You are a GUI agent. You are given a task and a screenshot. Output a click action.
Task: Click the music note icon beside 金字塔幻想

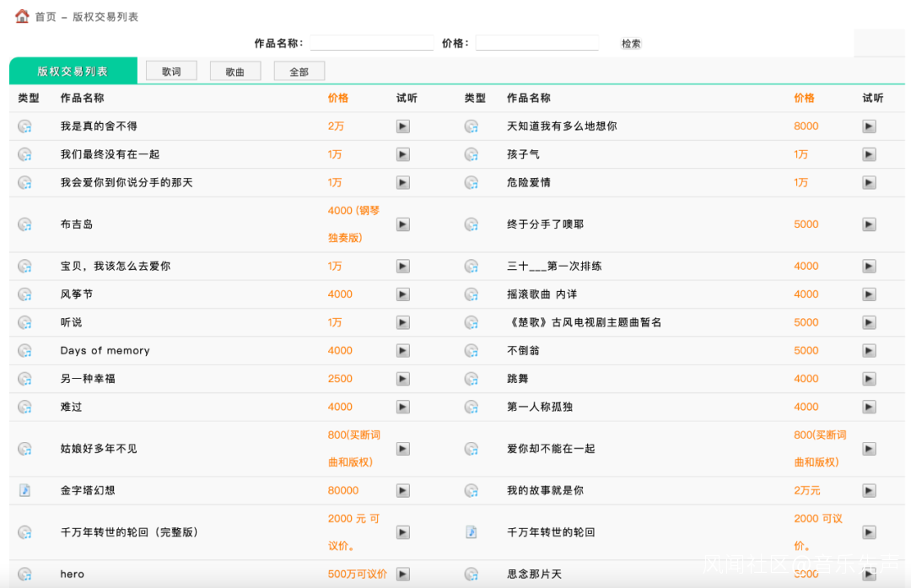pyautogui.click(x=25, y=490)
